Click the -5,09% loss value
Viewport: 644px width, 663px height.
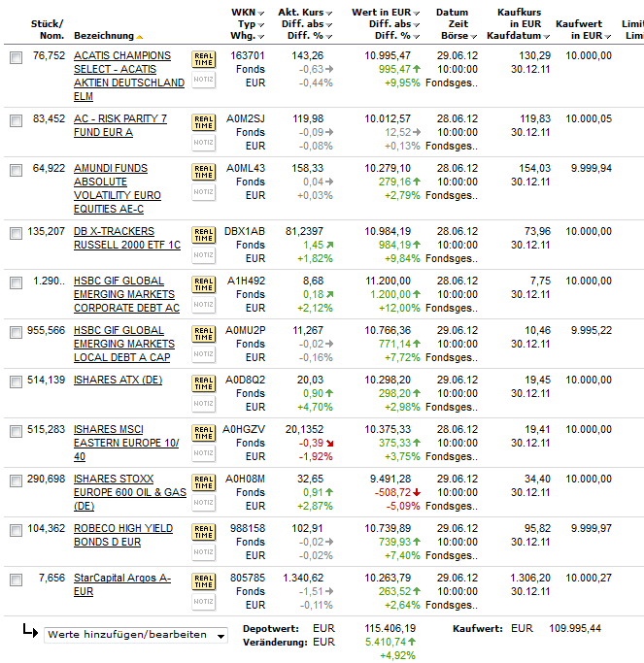click(x=403, y=506)
